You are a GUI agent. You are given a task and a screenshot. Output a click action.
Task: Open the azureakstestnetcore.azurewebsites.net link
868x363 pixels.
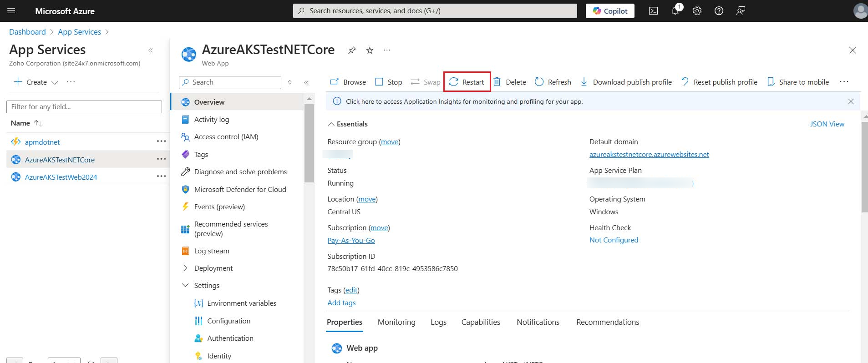[x=649, y=155]
